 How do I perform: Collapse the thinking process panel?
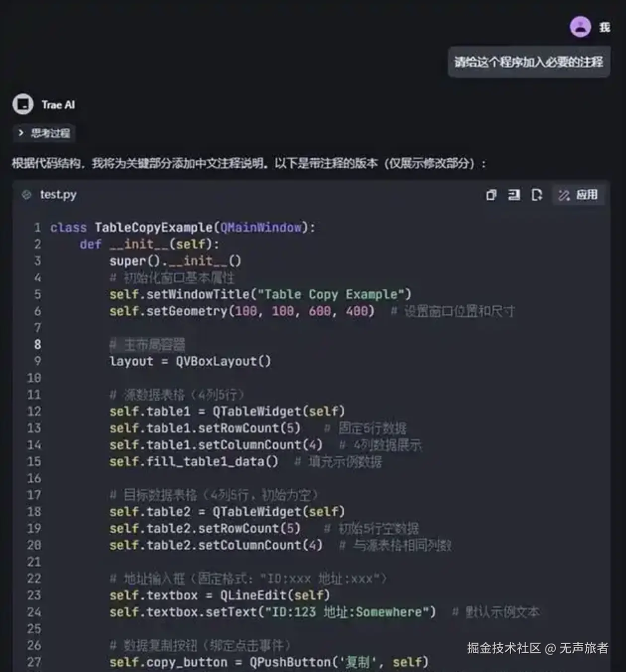click(x=44, y=133)
